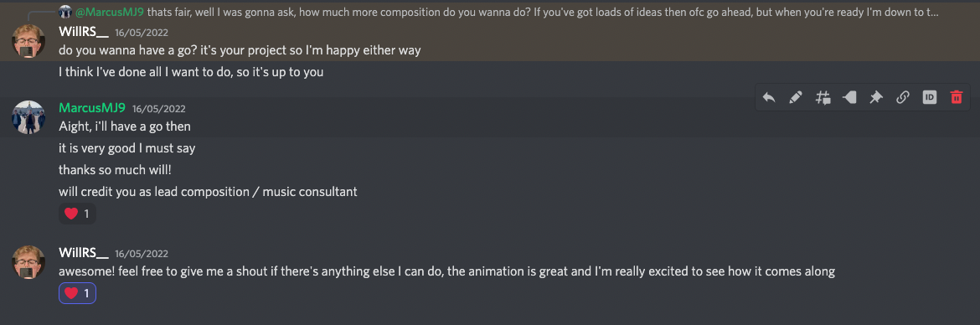Copy the message link via the chain icon

(x=902, y=97)
